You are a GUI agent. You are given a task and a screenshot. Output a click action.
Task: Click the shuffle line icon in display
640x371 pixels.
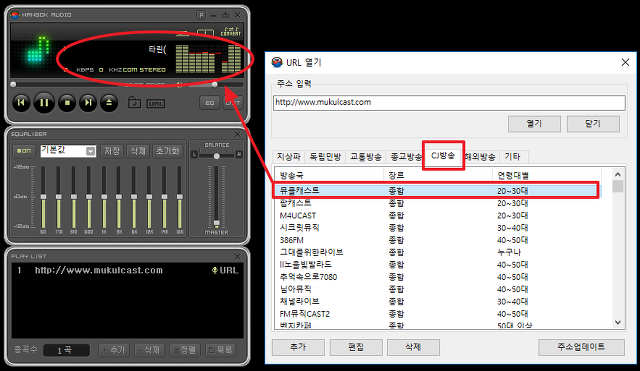tap(182, 33)
